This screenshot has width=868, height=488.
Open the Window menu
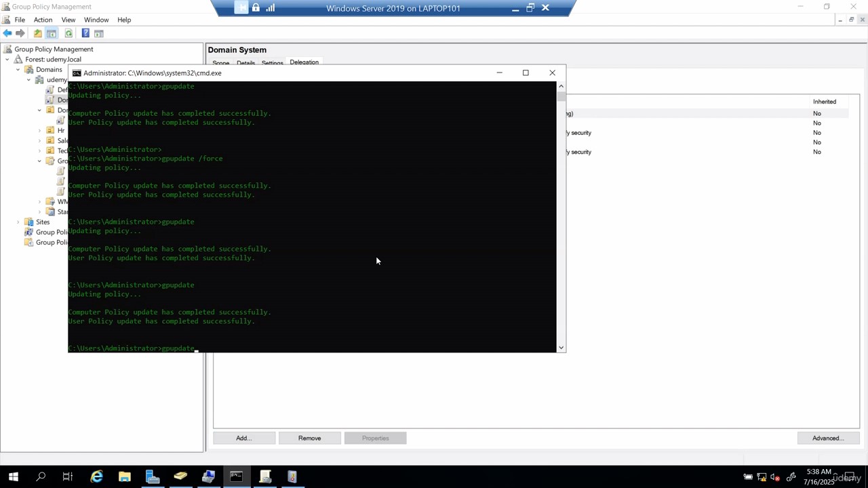click(x=96, y=20)
